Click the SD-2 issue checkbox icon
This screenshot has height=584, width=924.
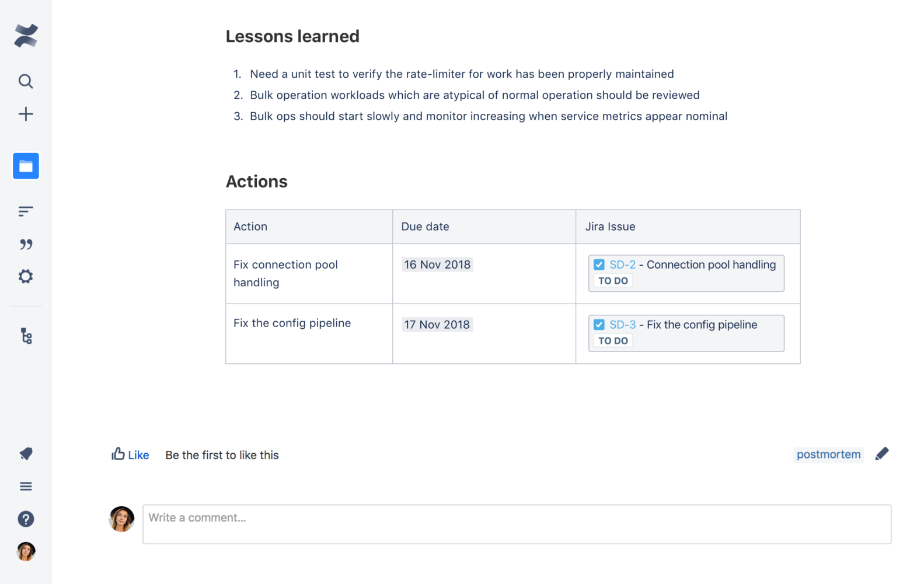click(599, 265)
